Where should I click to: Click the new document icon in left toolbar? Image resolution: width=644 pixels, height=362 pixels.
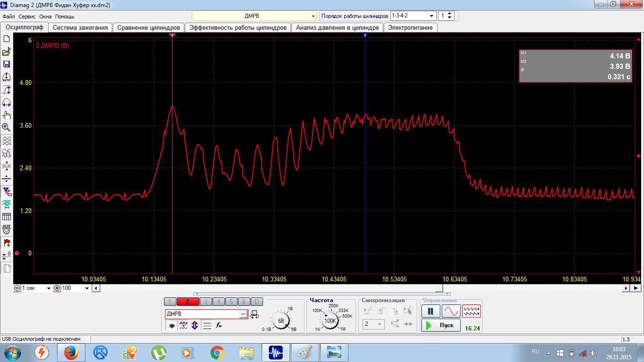tap(7, 39)
